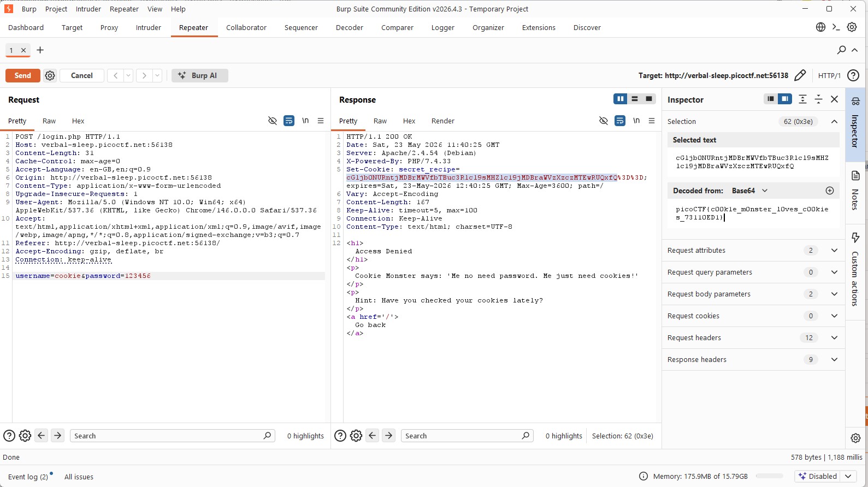
Task: Open the back history dropdown arrow
Action: [128, 75]
